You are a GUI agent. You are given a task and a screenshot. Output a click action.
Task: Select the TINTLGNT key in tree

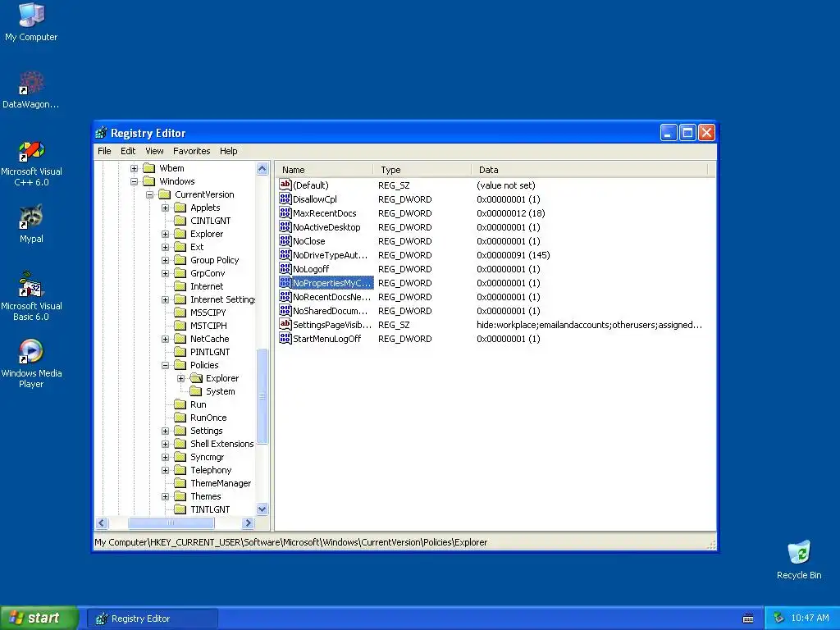click(x=210, y=509)
